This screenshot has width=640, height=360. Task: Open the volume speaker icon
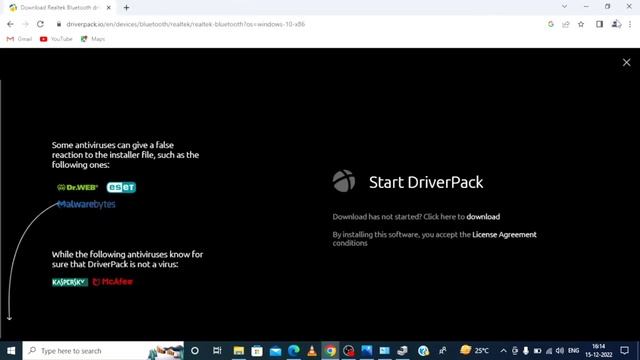tap(560, 351)
